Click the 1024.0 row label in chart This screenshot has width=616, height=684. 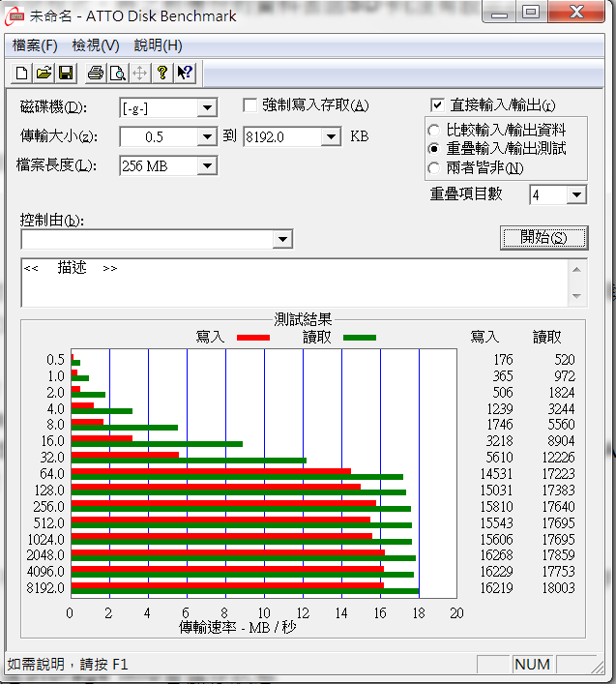(x=45, y=540)
